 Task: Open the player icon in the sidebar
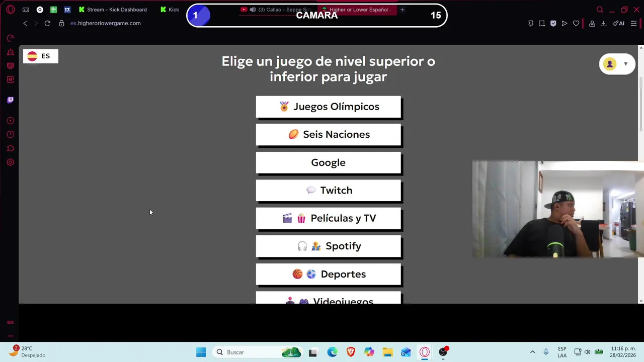click(x=10, y=121)
